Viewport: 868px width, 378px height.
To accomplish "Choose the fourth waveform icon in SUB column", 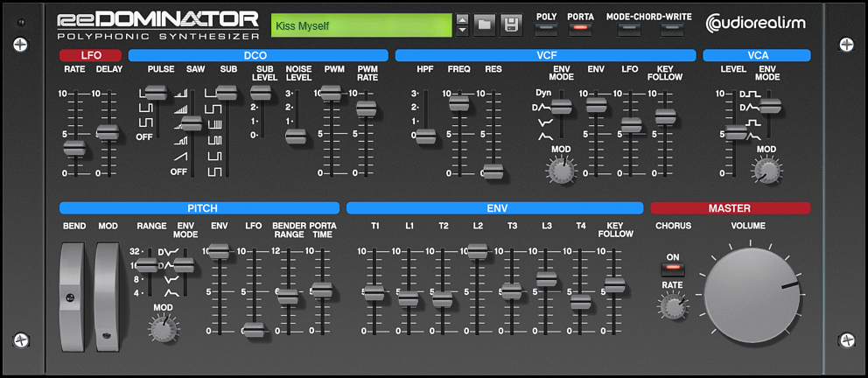I will (214, 141).
